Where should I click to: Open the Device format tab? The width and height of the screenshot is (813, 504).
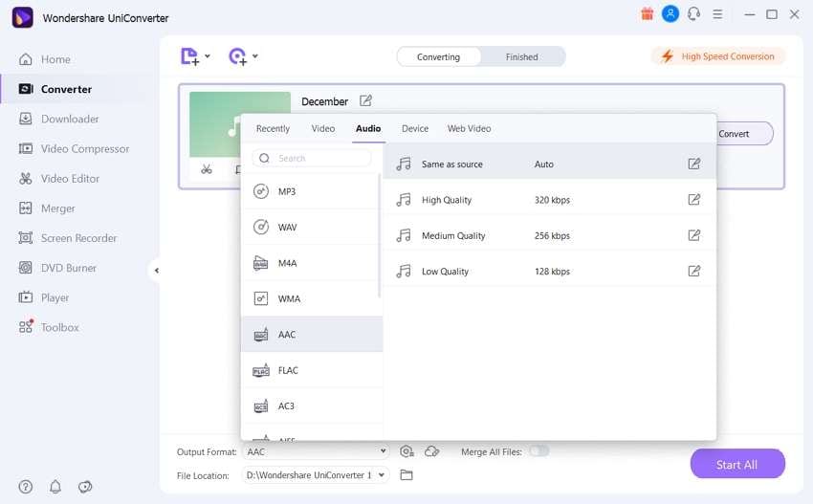click(x=415, y=128)
